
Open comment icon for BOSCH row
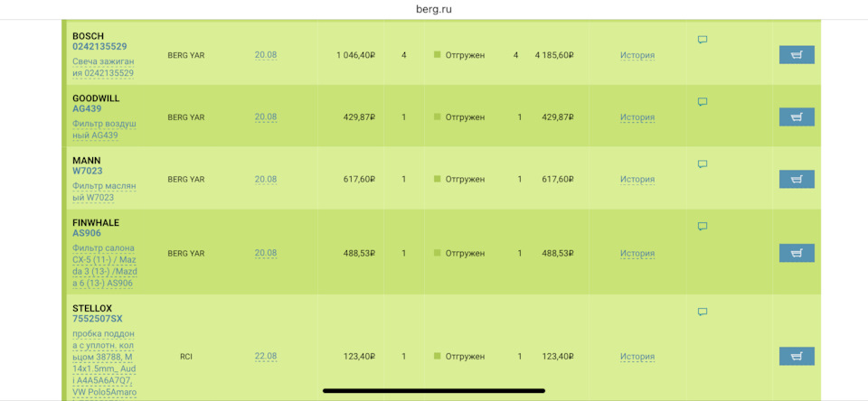pos(703,40)
